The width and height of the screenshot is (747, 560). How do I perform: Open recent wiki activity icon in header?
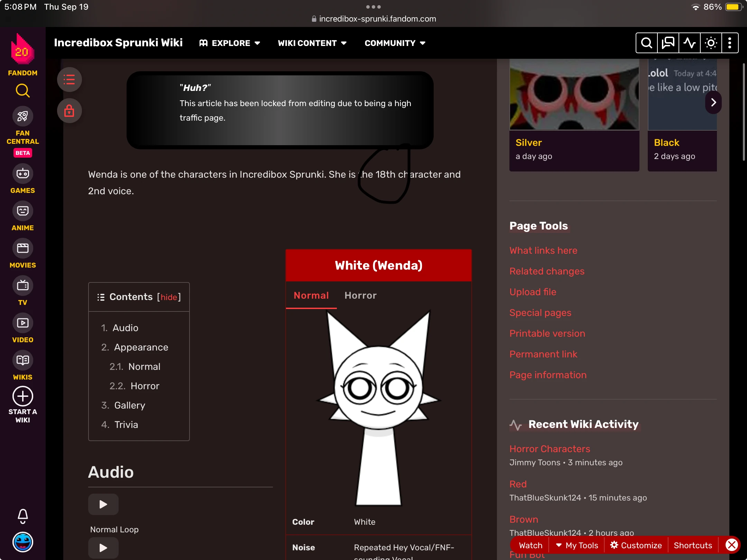tap(689, 43)
